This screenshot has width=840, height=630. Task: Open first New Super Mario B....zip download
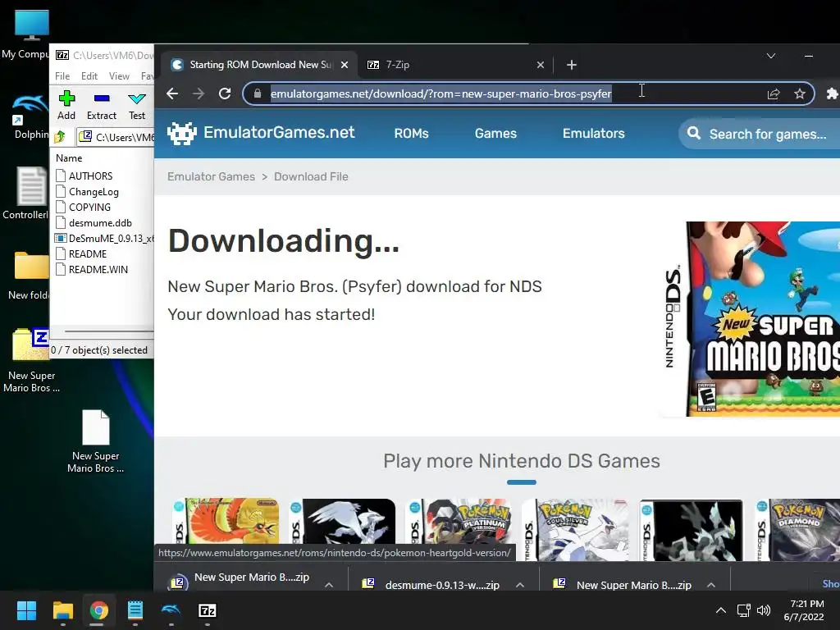[x=240, y=581]
